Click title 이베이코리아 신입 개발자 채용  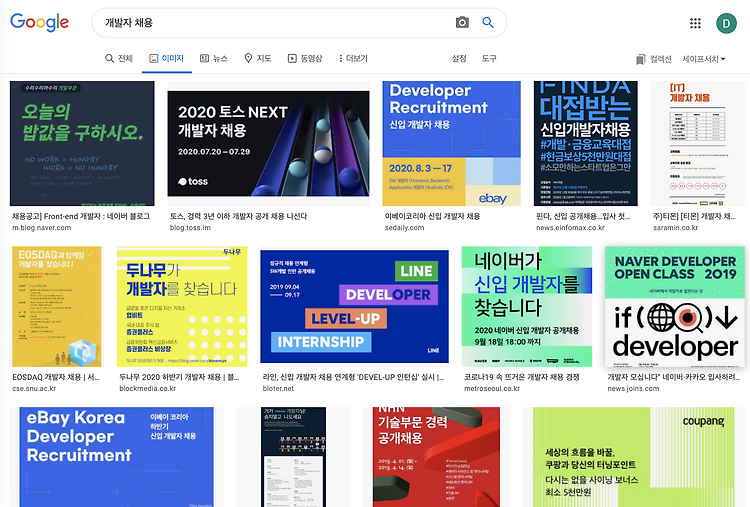432,216
